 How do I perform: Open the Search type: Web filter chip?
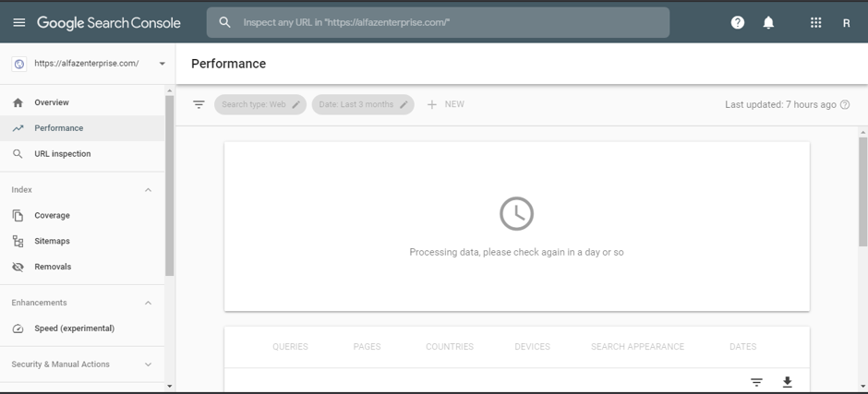click(260, 104)
